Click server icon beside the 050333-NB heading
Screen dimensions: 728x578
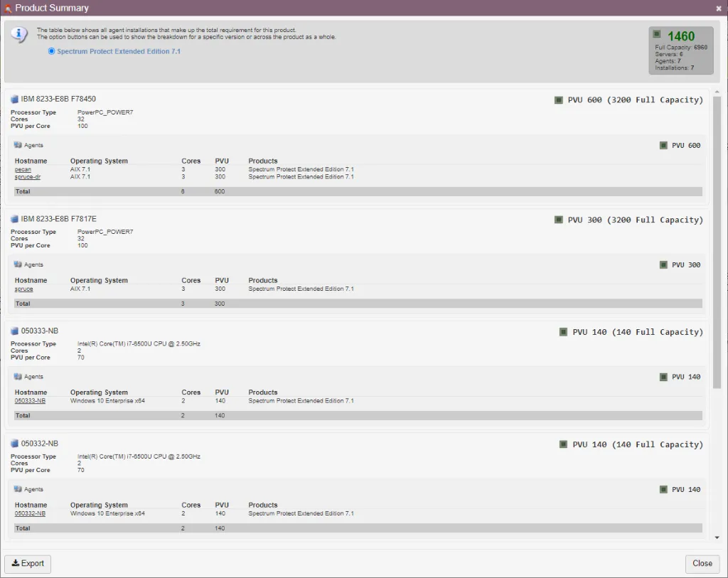14,331
